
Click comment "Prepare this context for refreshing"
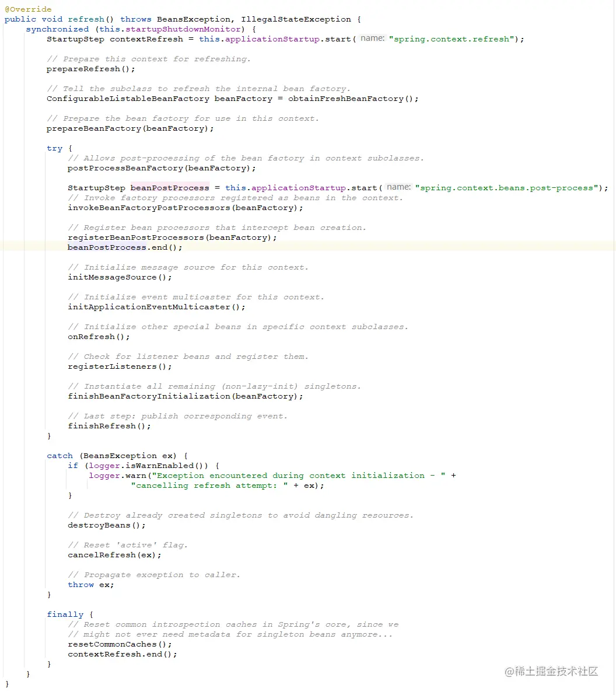[149, 59]
